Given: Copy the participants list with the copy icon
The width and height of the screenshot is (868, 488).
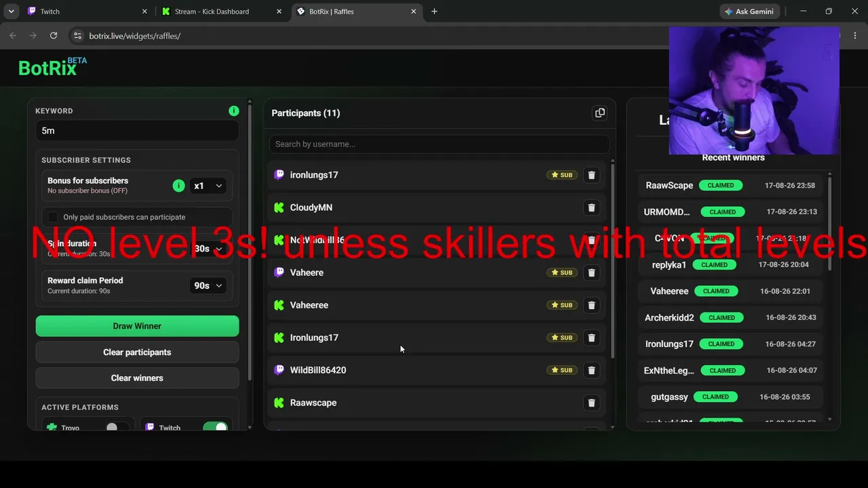Looking at the screenshot, I should point(599,113).
